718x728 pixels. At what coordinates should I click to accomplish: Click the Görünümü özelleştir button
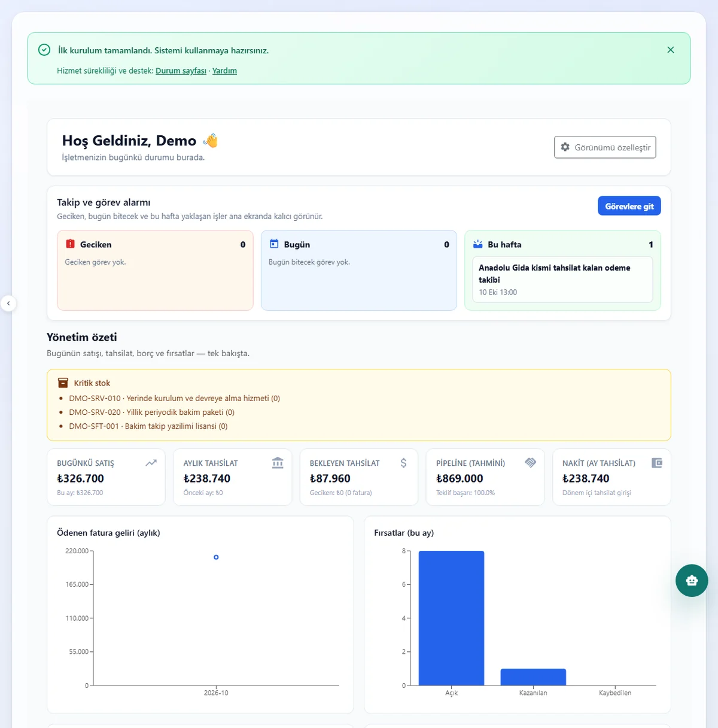click(605, 147)
